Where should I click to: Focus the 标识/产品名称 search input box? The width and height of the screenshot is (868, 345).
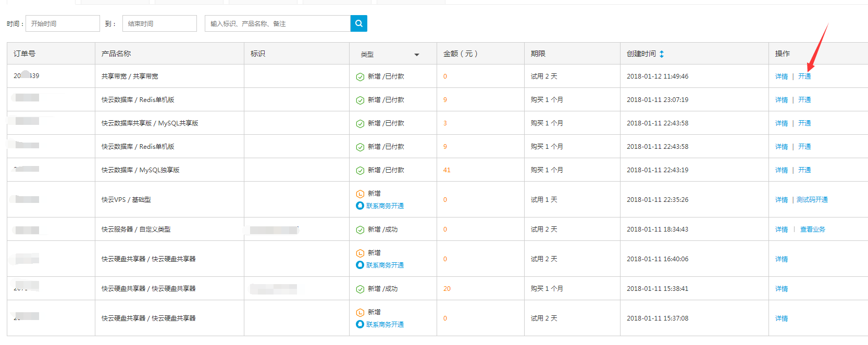point(277,23)
